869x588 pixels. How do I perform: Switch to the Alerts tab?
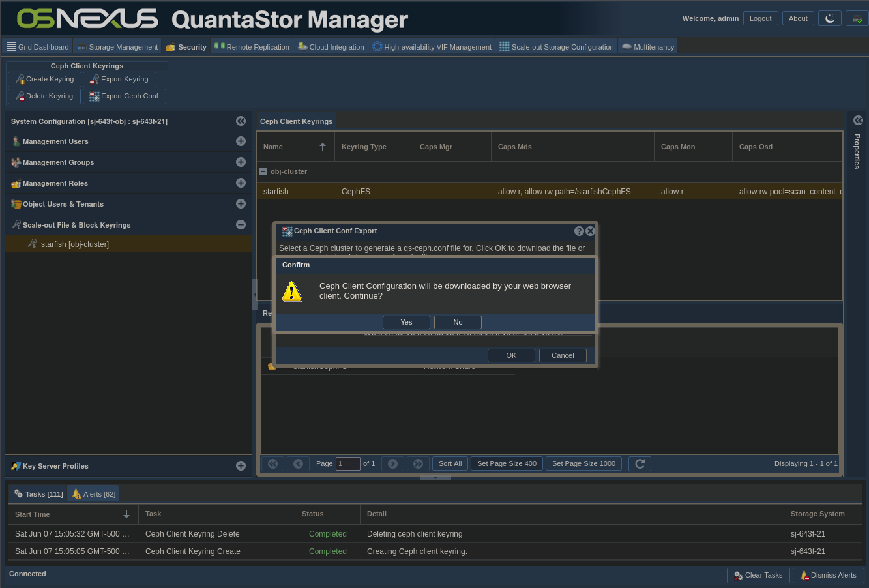94,494
